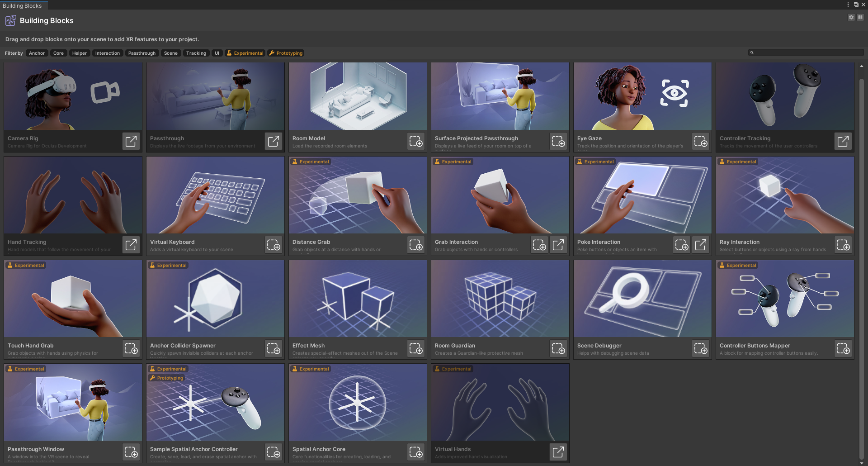Viewport: 868px width, 466px height.
Task: Click Virtual Keyboard's add-to-scene icon
Action: tap(274, 245)
